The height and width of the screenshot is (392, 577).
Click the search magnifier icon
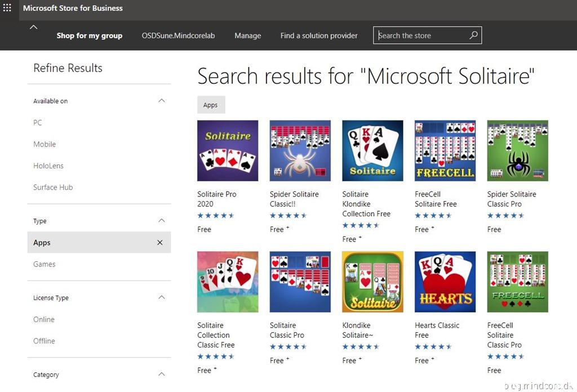click(x=473, y=35)
